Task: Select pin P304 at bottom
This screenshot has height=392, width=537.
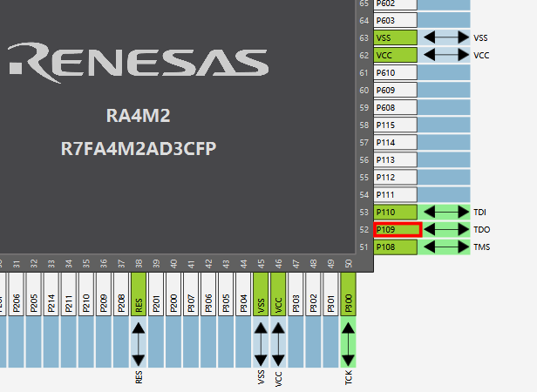Action: coord(243,294)
